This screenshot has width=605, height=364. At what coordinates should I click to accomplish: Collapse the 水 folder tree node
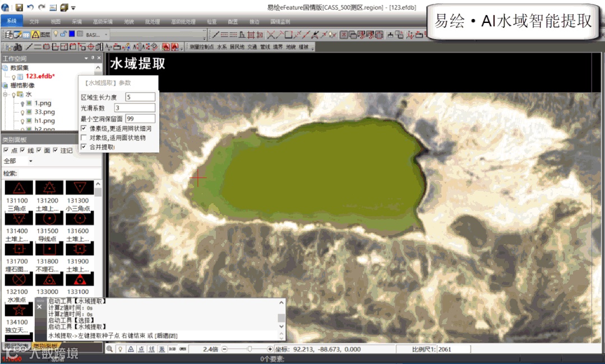pyautogui.click(x=5, y=95)
